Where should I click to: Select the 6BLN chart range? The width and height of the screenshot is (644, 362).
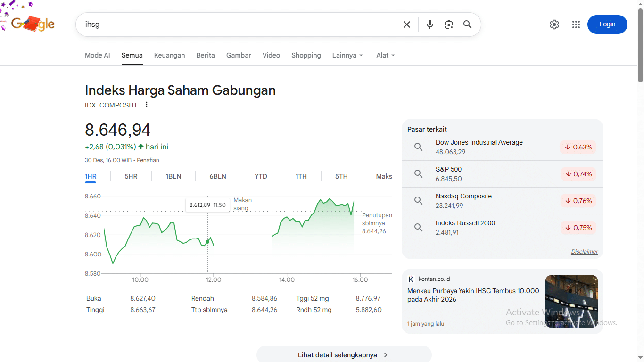coord(218,176)
